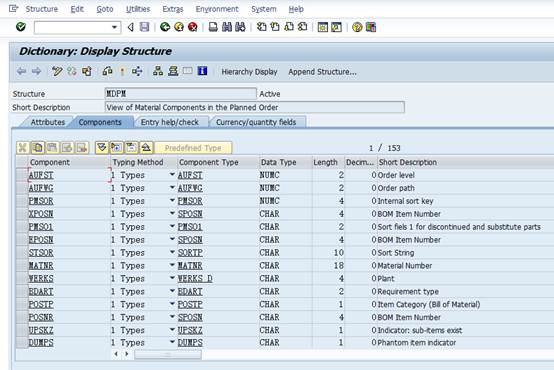The width and height of the screenshot is (554, 370).
Task: Click the Activate matchstick icon
Action: 122,71
